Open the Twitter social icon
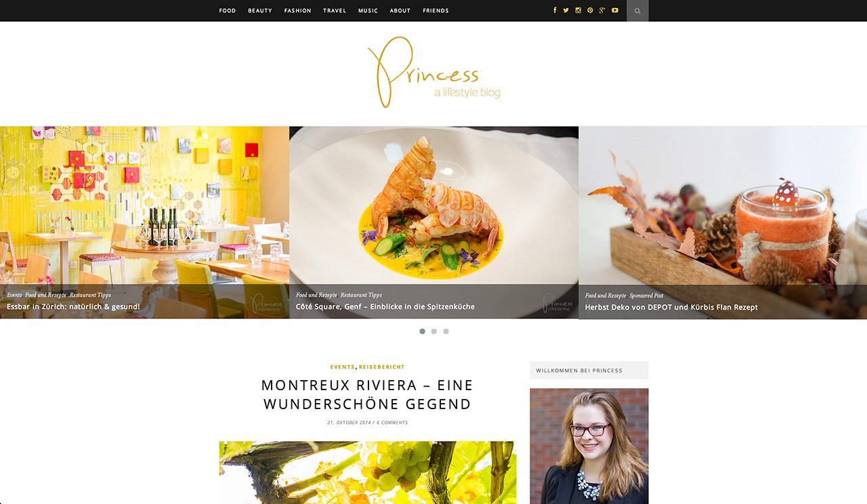Image resolution: width=867 pixels, height=504 pixels. [x=566, y=10]
